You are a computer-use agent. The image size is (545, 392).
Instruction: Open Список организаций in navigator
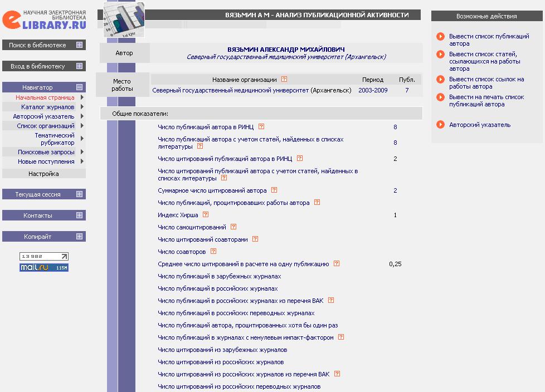tap(46, 126)
